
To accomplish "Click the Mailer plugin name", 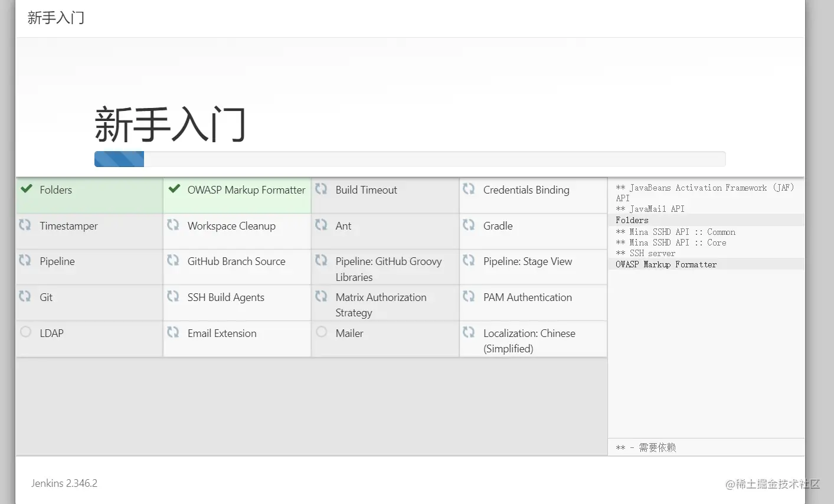I will [349, 333].
